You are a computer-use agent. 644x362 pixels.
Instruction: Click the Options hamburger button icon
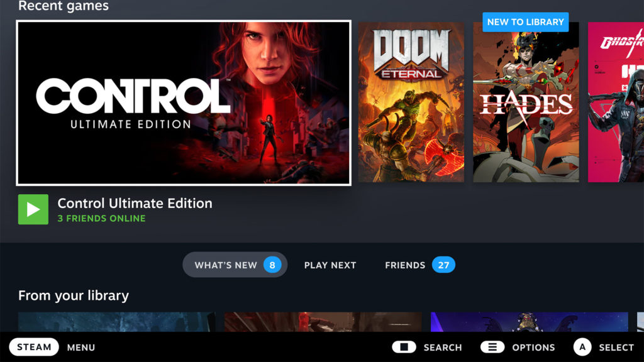492,347
